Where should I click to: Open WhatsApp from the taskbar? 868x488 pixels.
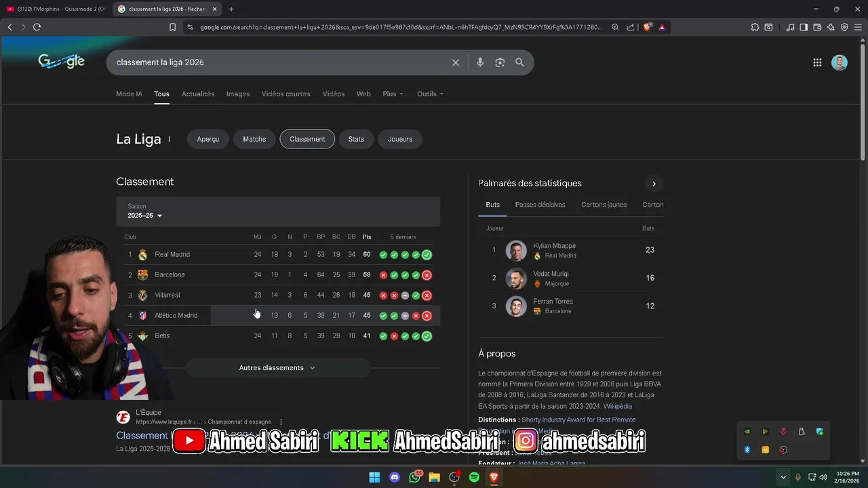414,477
